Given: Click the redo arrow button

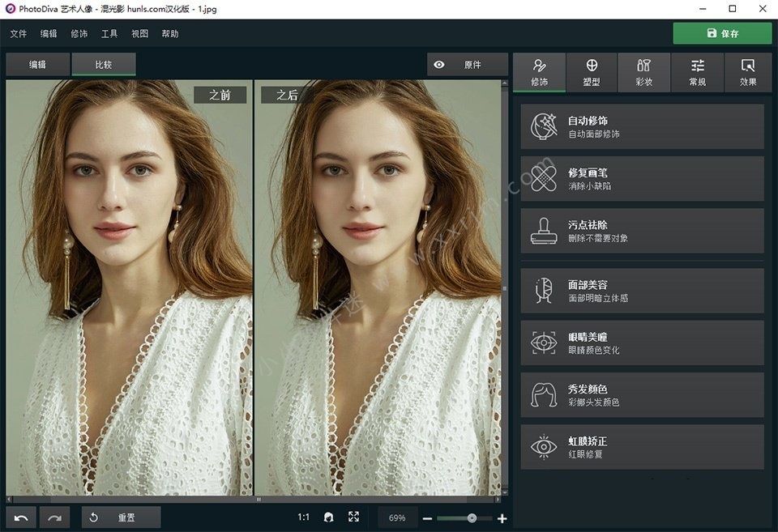Looking at the screenshot, I should [x=54, y=517].
